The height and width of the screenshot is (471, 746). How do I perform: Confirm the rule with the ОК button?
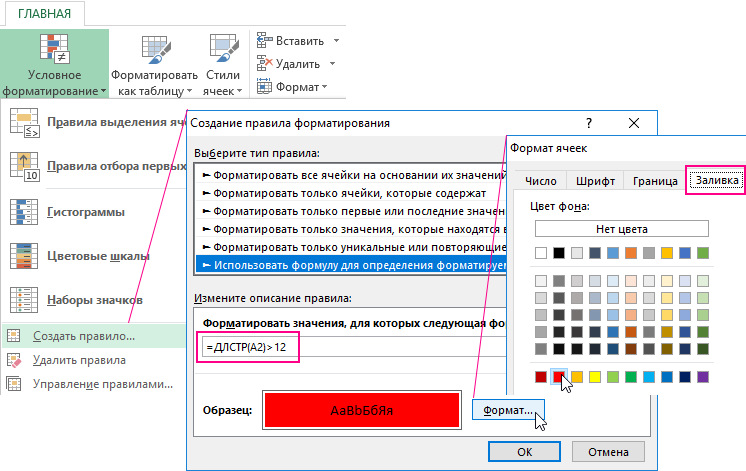[x=524, y=451]
